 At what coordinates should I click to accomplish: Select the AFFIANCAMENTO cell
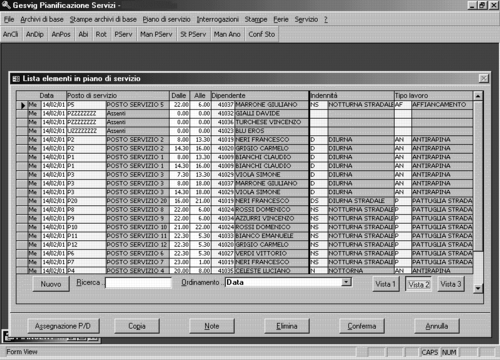pyautogui.click(x=442, y=105)
